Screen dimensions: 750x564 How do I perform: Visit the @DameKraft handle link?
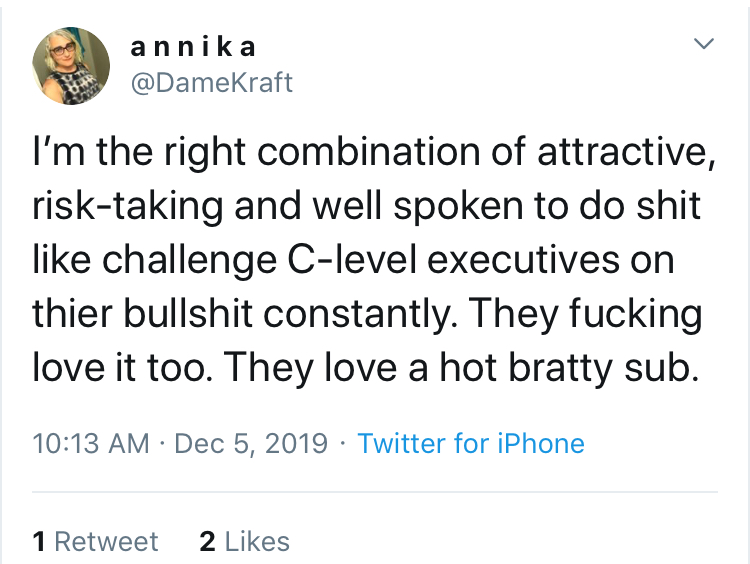(x=212, y=83)
